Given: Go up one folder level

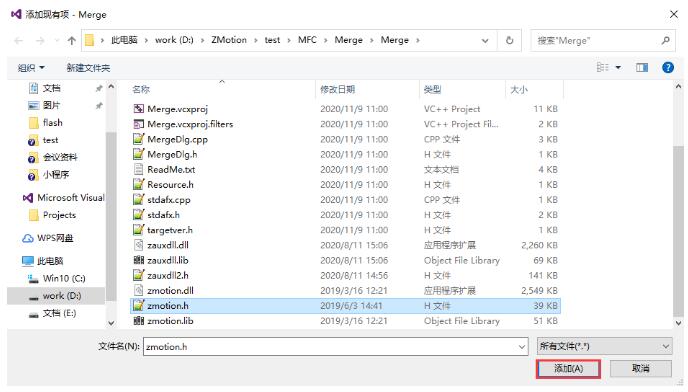Looking at the screenshot, I should (72, 41).
